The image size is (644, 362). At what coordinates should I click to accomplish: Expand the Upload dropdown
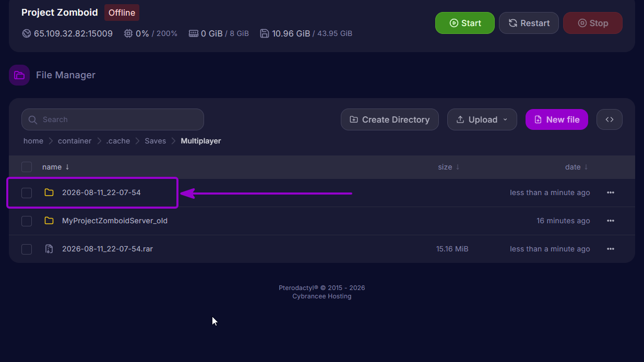click(x=482, y=119)
